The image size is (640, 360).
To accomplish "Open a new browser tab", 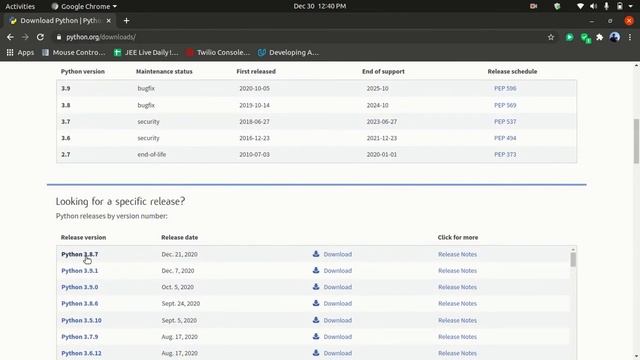I will (126, 20).
